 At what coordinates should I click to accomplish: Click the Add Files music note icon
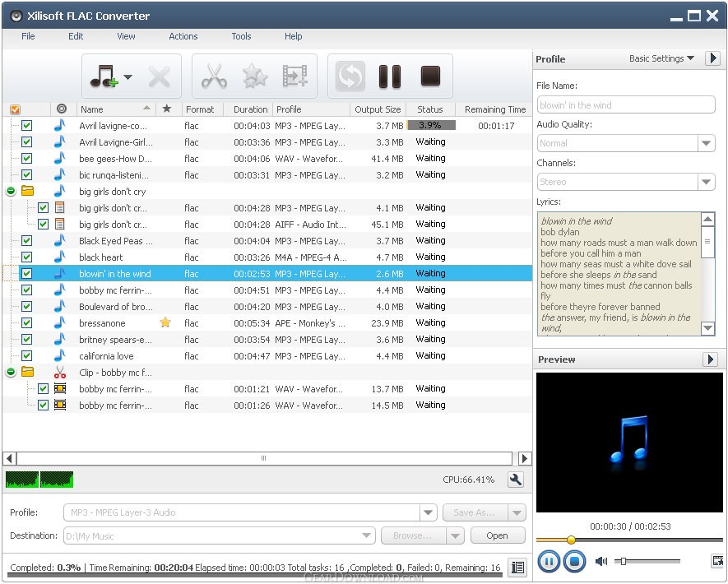103,76
